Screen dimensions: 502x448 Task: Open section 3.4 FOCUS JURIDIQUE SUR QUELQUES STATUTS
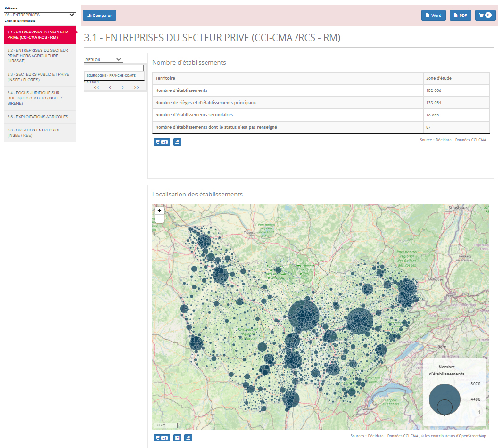click(40, 98)
